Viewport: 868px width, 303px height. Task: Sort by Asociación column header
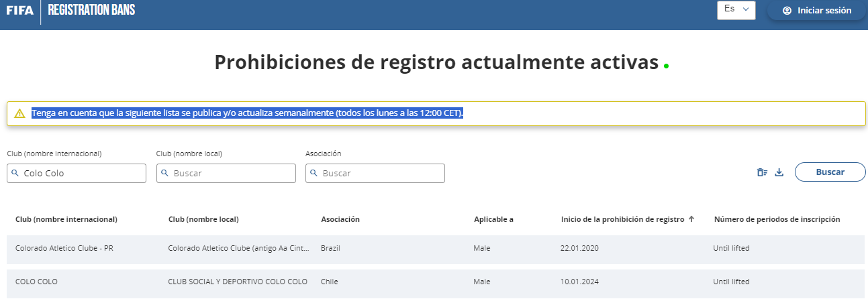340,219
